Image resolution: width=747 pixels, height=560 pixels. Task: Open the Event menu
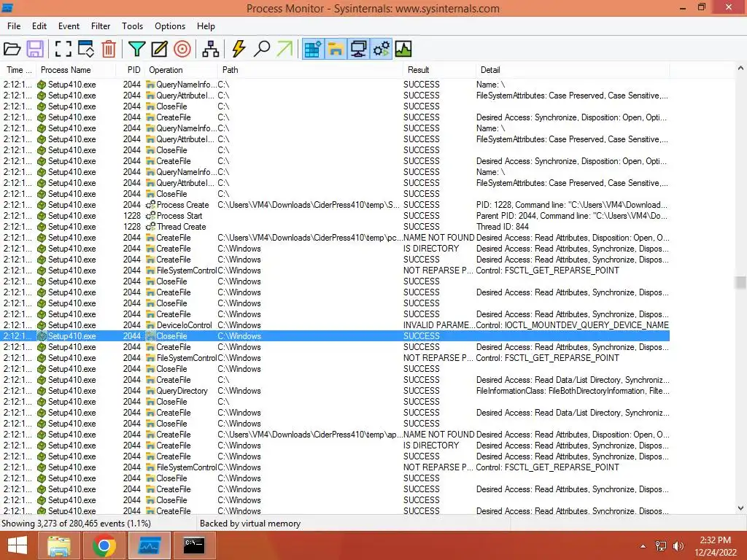point(69,26)
